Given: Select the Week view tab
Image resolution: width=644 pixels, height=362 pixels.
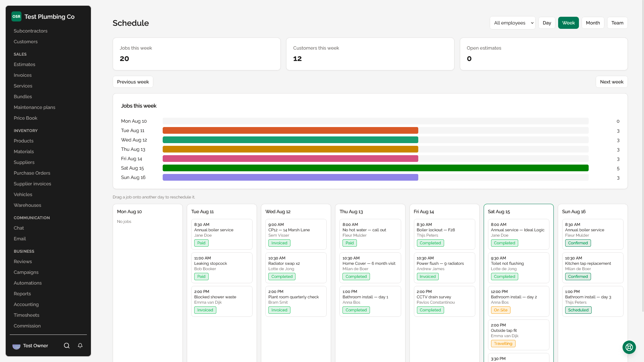Looking at the screenshot, I should point(569,23).
